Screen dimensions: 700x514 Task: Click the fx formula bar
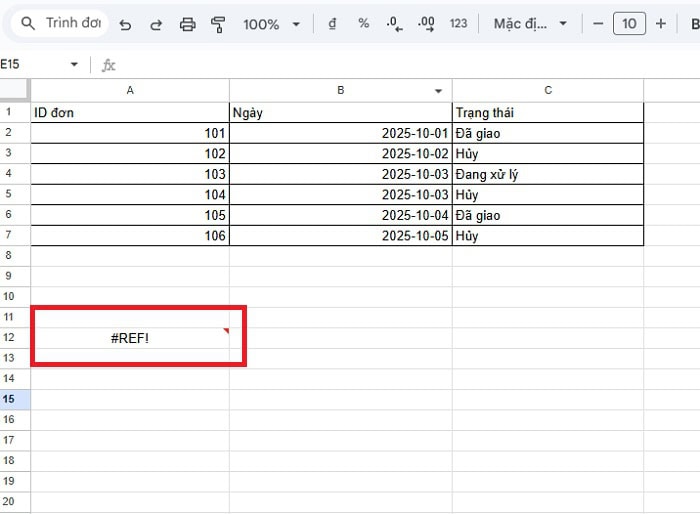(402, 65)
